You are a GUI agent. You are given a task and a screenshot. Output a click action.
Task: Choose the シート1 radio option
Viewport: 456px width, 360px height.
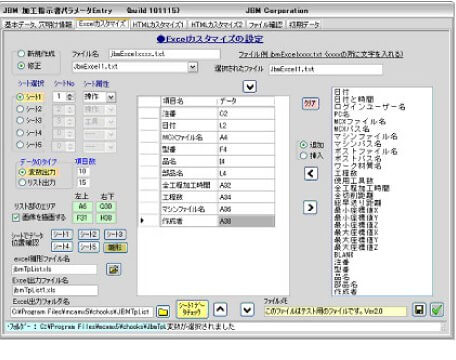point(20,97)
